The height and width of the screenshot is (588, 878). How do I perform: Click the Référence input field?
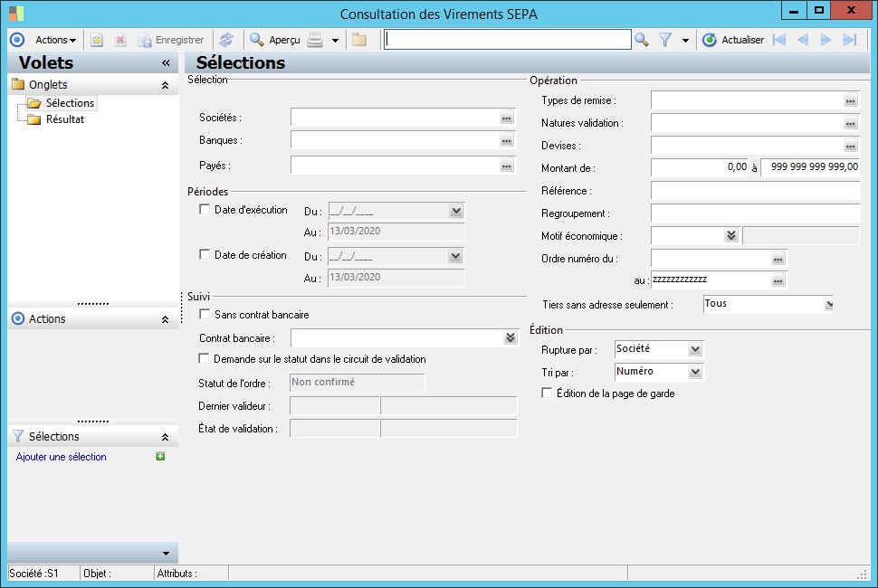pyautogui.click(x=755, y=191)
